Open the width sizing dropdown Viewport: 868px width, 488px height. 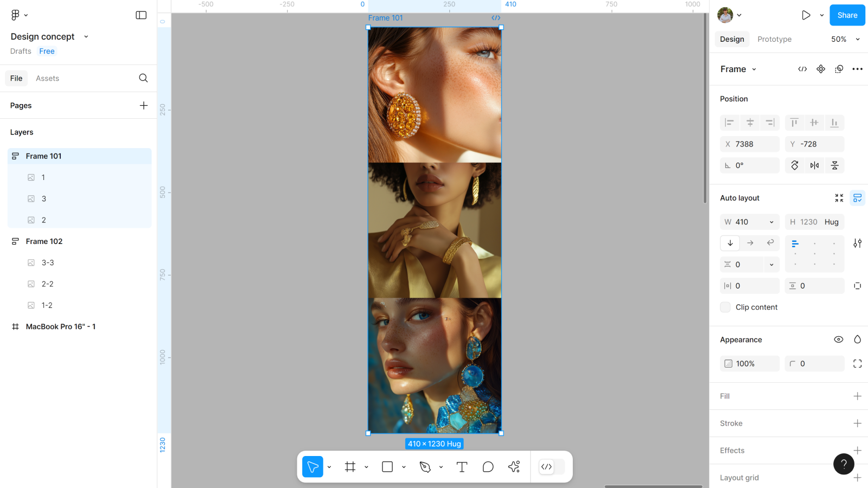click(x=771, y=222)
